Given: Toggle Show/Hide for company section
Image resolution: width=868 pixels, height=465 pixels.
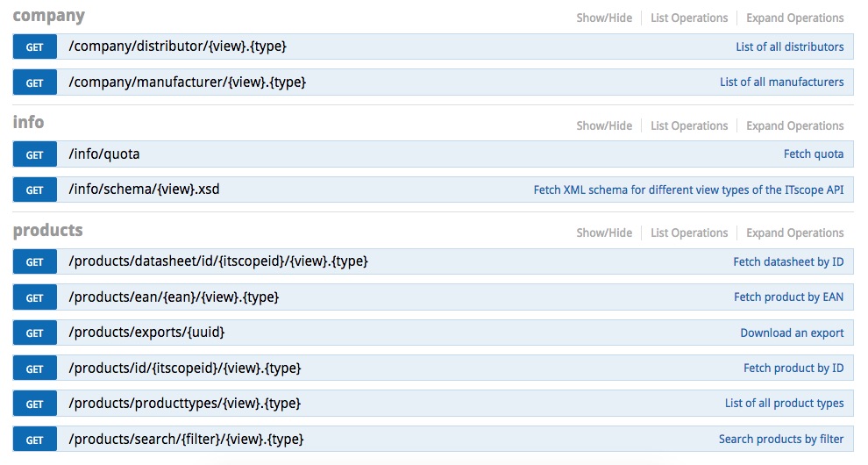Looking at the screenshot, I should (604, 18).
